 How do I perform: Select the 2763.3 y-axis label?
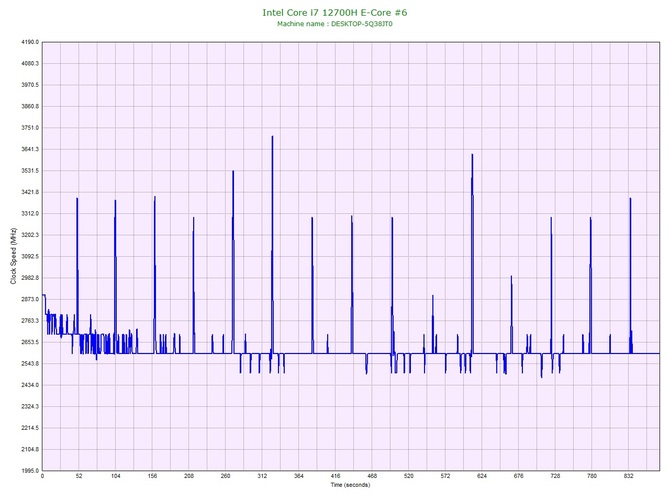pos(30,321)
